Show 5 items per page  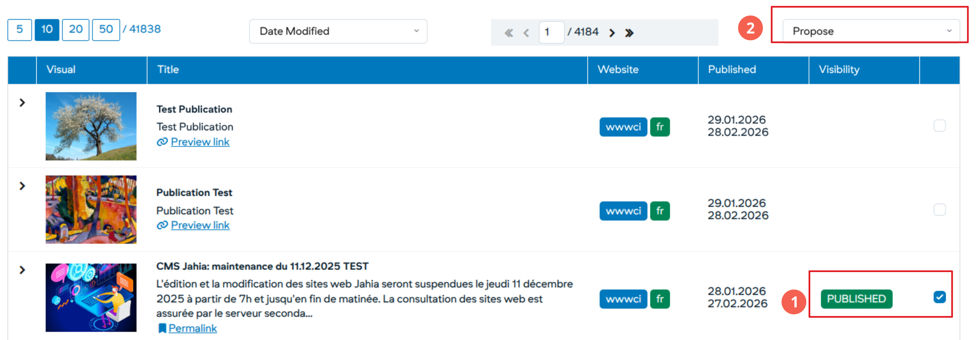click(20, 29)
